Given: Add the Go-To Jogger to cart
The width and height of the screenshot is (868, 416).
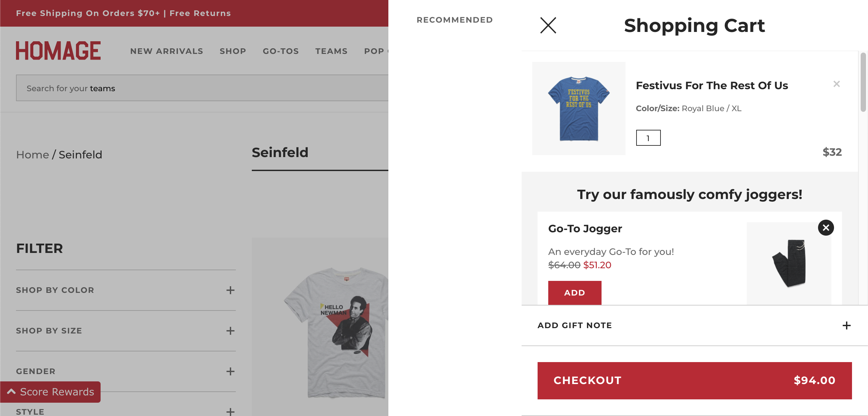Looking at the screenshot, I should (575, 293).
